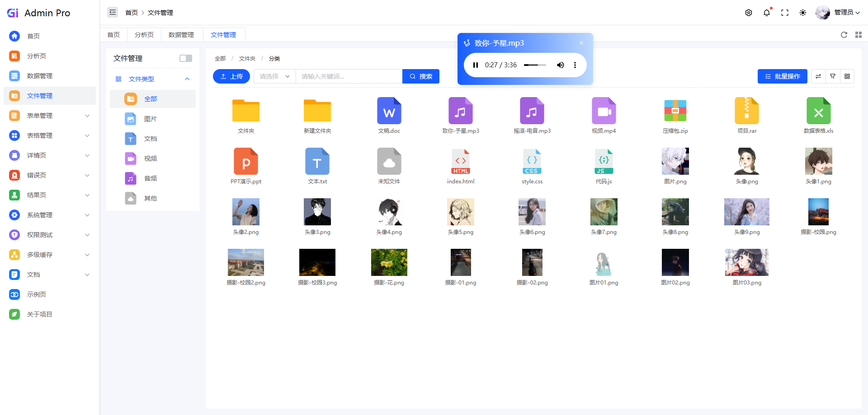This screenshot has height=415, width=868.
Task: Click the 上传 upload button
Action: 231,76
